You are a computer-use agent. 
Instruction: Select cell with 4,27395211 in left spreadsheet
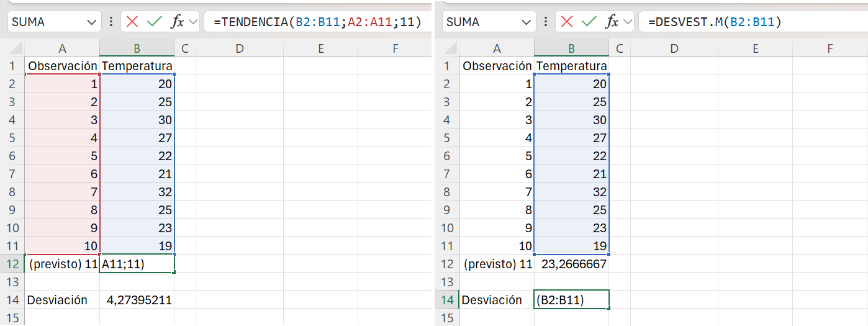[x=137, y=300]
